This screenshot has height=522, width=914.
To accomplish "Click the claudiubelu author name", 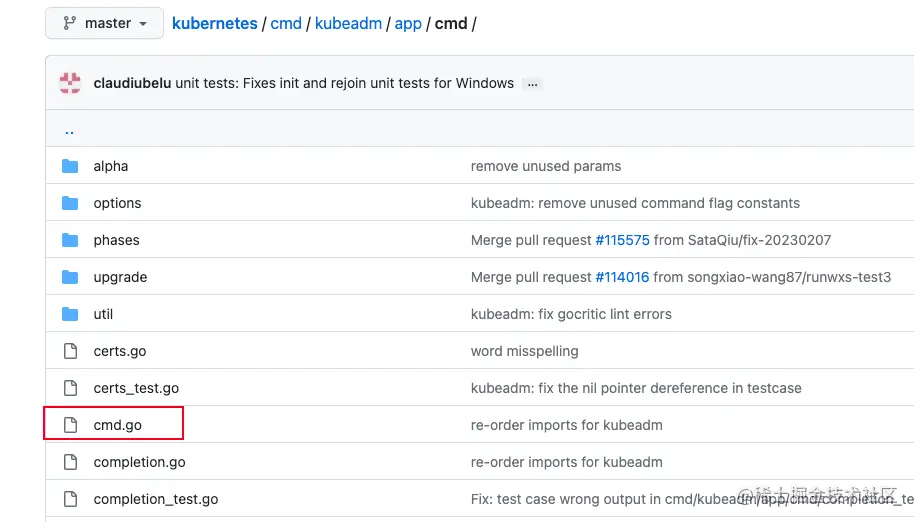I will pos(132,83).
